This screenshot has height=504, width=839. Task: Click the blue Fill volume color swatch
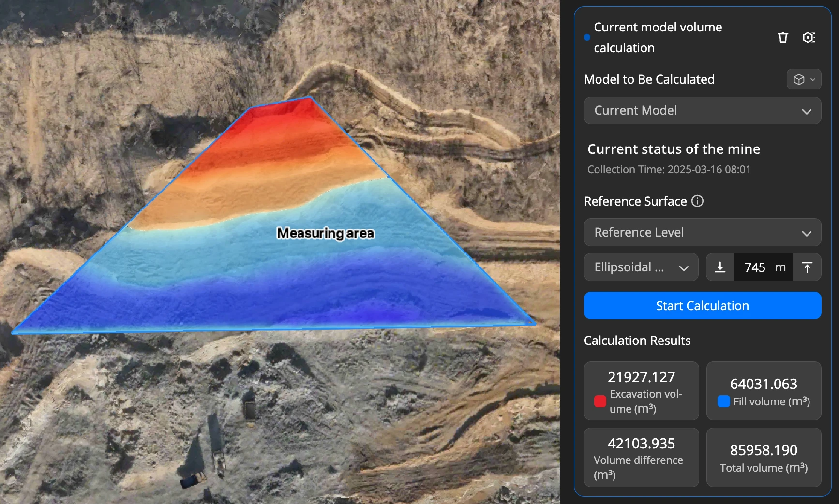point(724,401)
